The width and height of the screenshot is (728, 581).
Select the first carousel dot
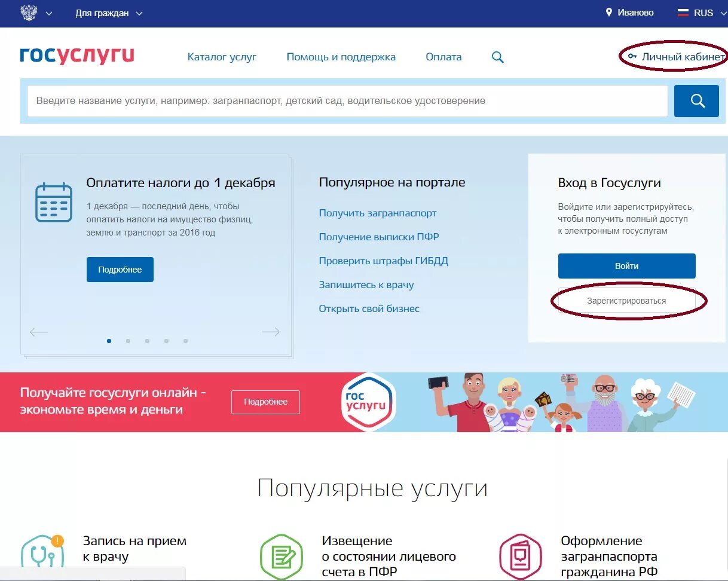coord(109,341)
